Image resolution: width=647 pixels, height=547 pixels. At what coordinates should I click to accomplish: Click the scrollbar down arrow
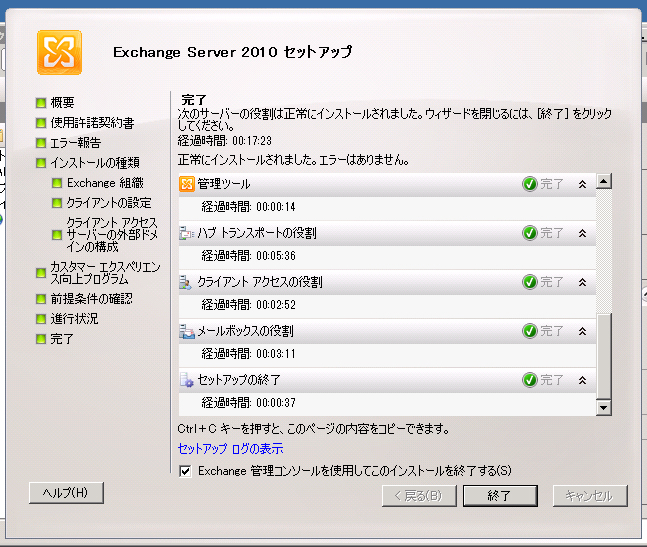[x=604, y=408]
